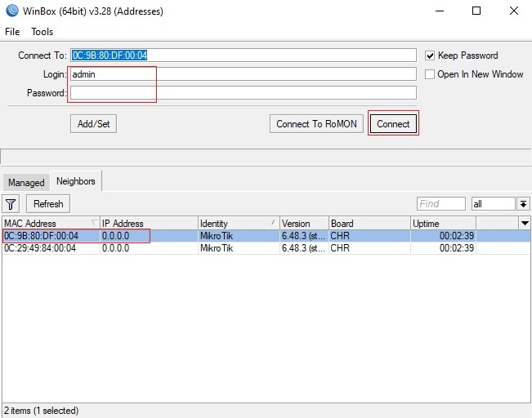Click 0.0.0.0 in the first row
532x418 pixels.
[x=116, y=236]
